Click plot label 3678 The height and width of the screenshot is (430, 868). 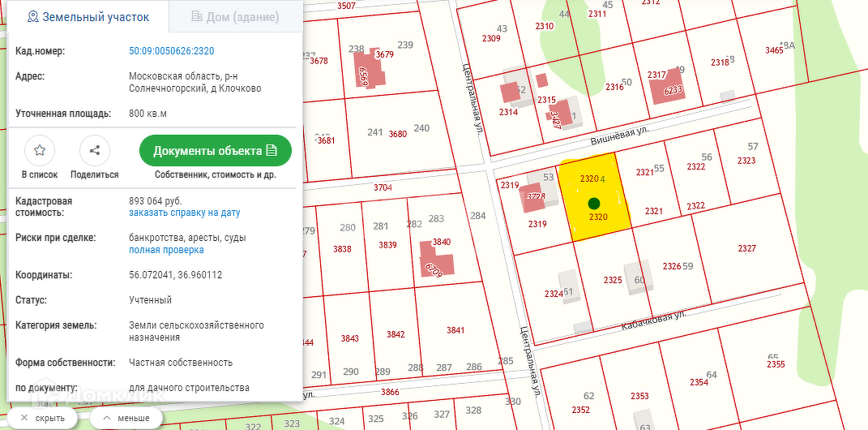pyautogui.click(x=319, y=61)
